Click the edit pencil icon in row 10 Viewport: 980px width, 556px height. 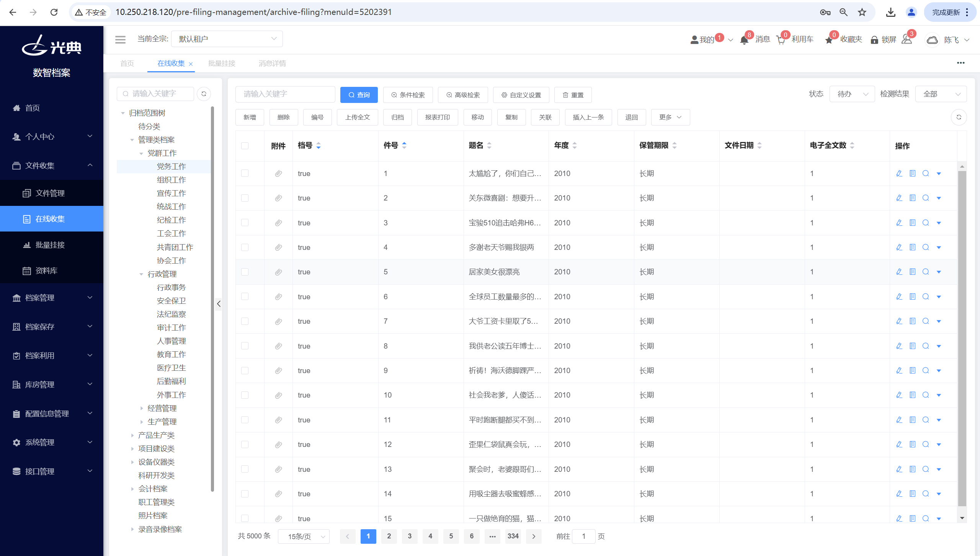(899, 395)
